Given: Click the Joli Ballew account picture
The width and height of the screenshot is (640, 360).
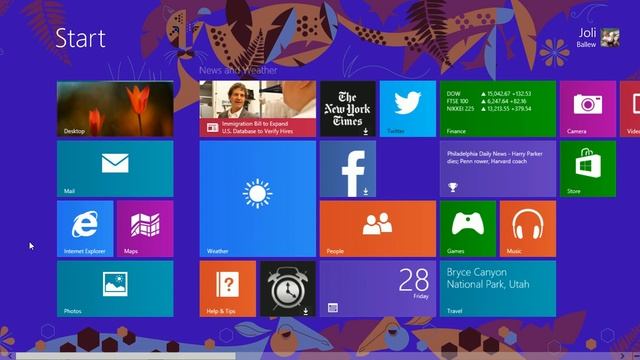Looking at the screenshot, I should pos(610,38).
